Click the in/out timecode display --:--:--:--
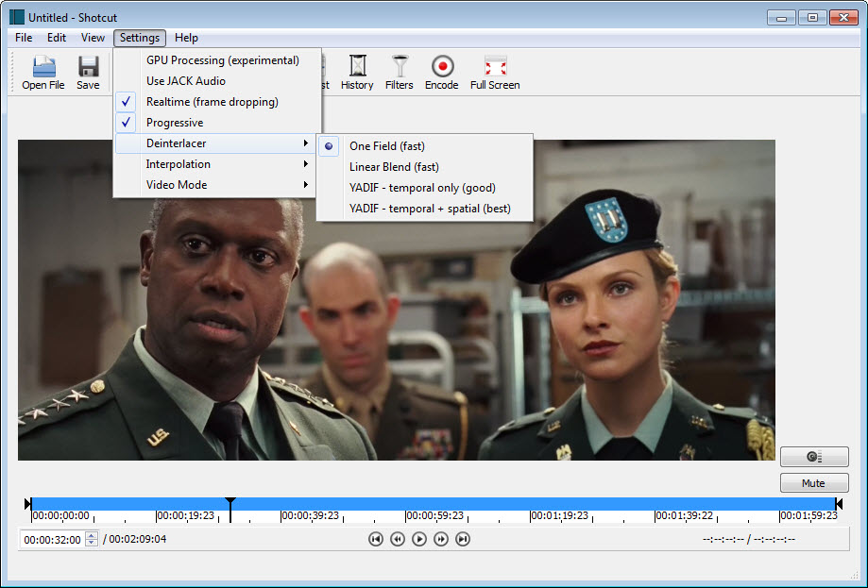Viewport: 868px width, 588px height. click(x=748, y=539)
